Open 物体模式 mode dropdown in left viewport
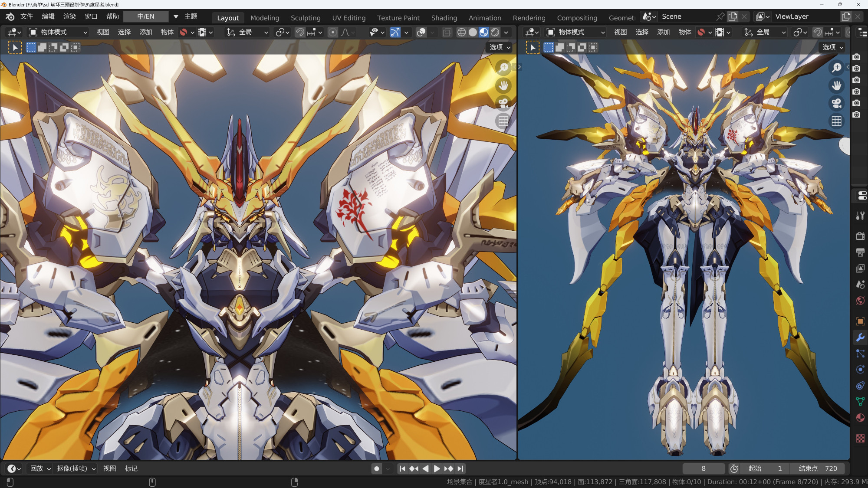This screenshot has width=868, height=488. click(x=58, y=32)
